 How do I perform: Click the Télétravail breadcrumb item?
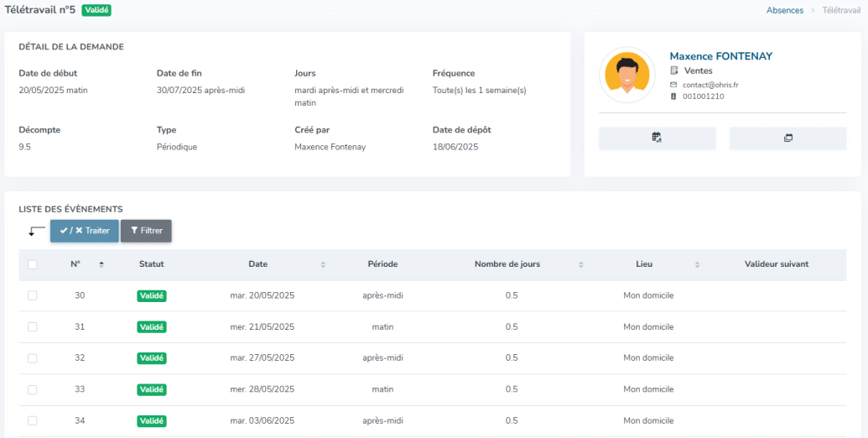pyautogui.click(x=841, y=11)
